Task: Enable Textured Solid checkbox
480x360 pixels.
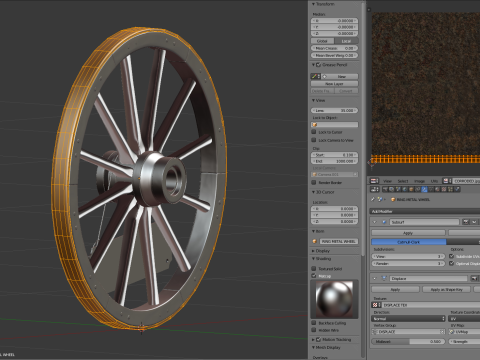Action: [x=314, y=268]
